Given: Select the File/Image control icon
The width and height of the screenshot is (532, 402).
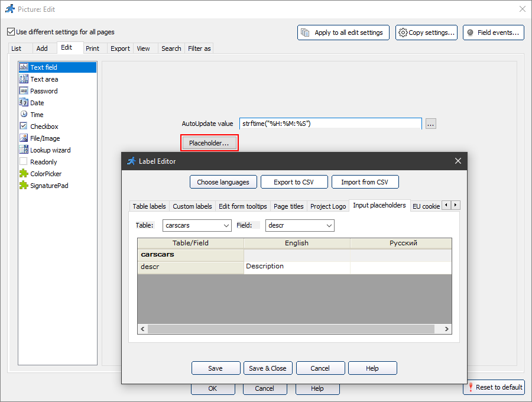Looking at the screenshot, I should click(24, 138).
